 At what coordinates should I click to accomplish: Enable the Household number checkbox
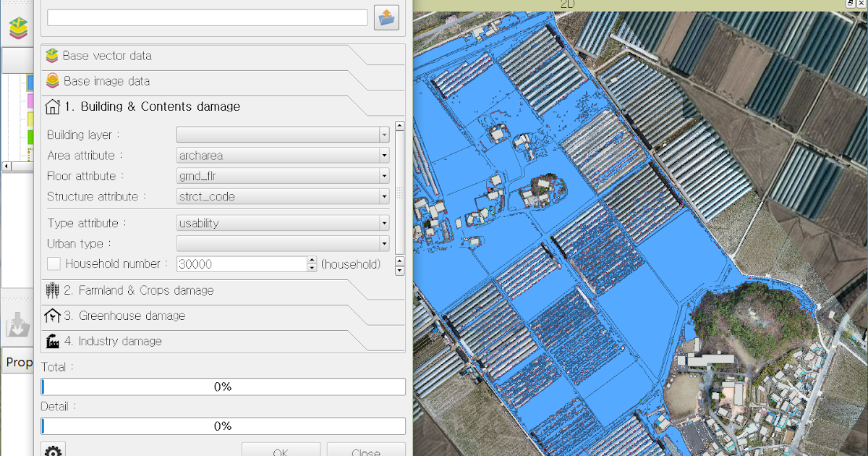(x=54, y=263)
